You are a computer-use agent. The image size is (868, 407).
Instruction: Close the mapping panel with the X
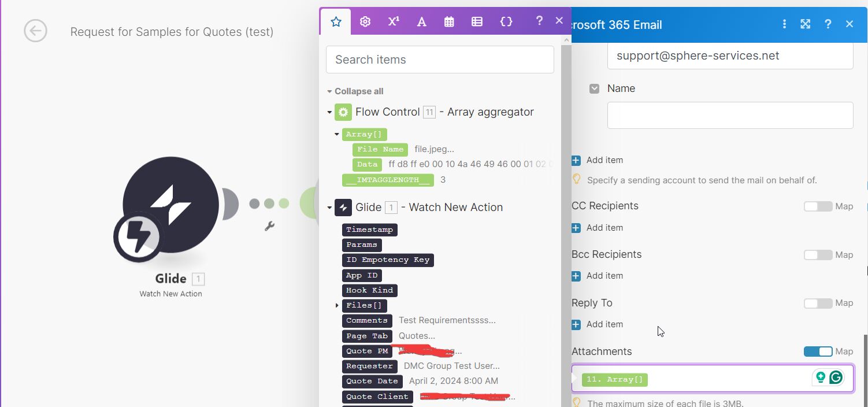point(559,20)
